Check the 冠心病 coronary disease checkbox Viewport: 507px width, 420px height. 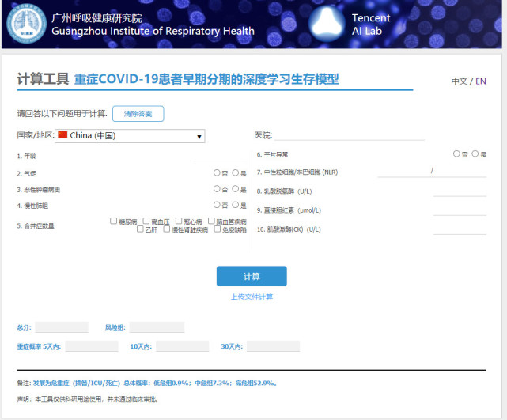pyautogui.click(x=179, y=221)
